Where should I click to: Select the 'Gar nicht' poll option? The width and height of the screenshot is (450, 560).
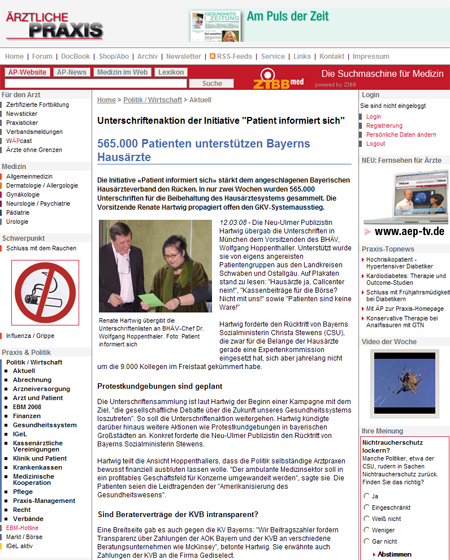click(366, 541)
